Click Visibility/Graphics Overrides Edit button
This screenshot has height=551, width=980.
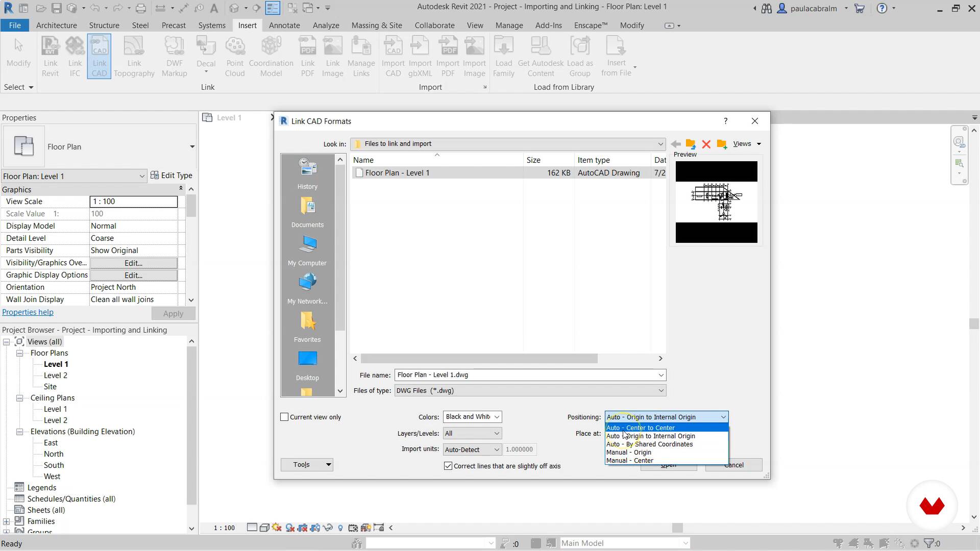click(133, 263)
